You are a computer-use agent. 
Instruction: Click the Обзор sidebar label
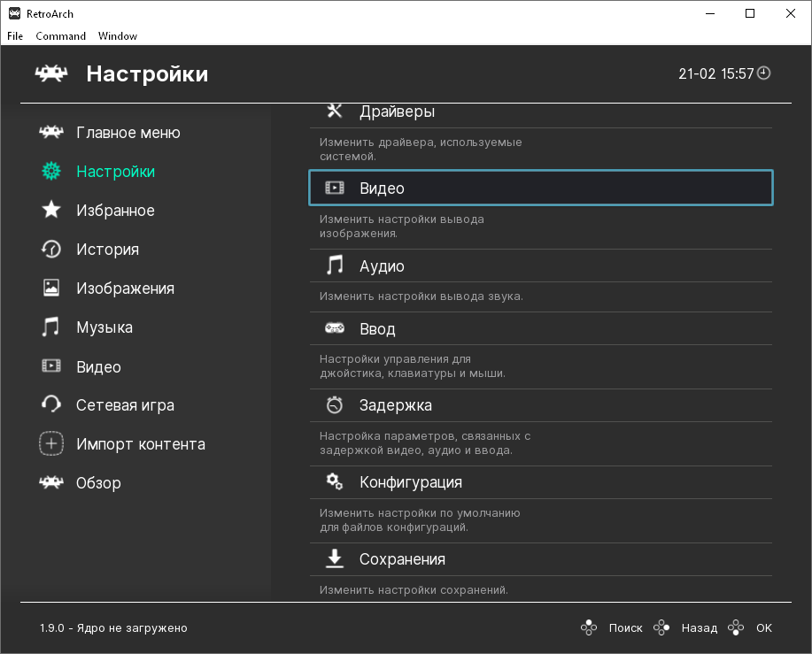pos(98,482)
